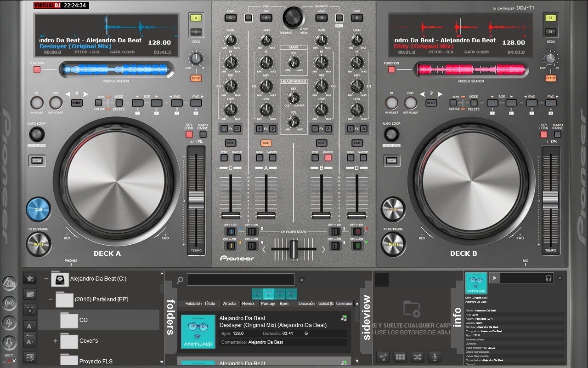Click the export window icon in sidebar
Viewport: 588px width, 368px height.
pyautogui.click(x=30, y=357)
